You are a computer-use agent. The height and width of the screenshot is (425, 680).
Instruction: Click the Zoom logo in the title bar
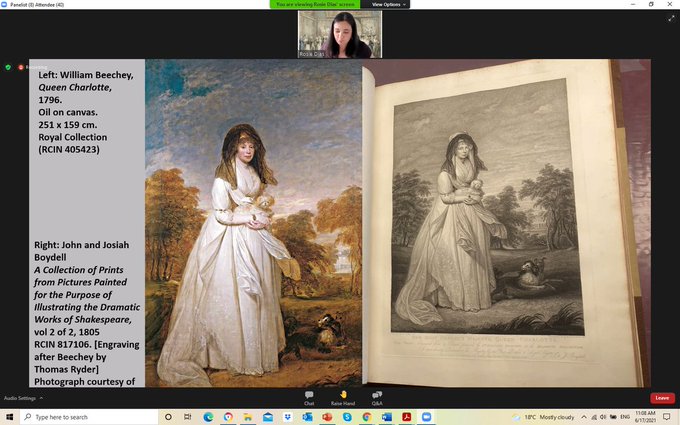pyautogui.click(x=4, y=4)
